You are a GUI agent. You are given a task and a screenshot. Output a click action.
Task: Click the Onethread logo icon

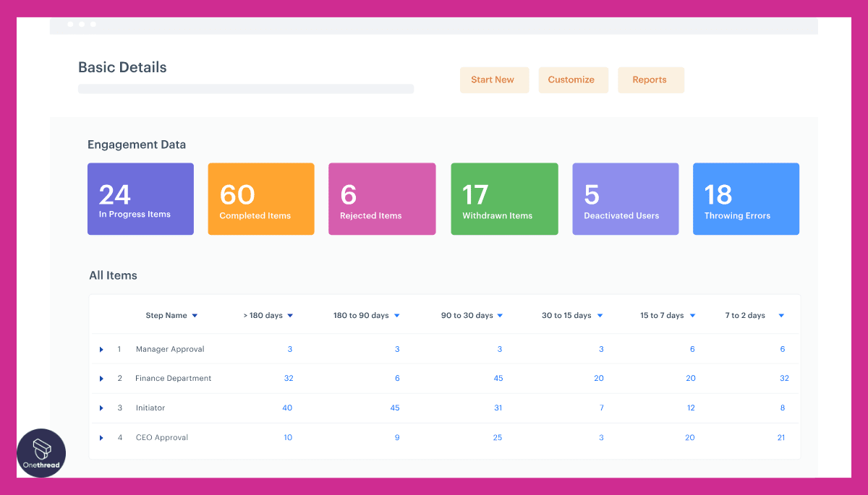[41, 453]
